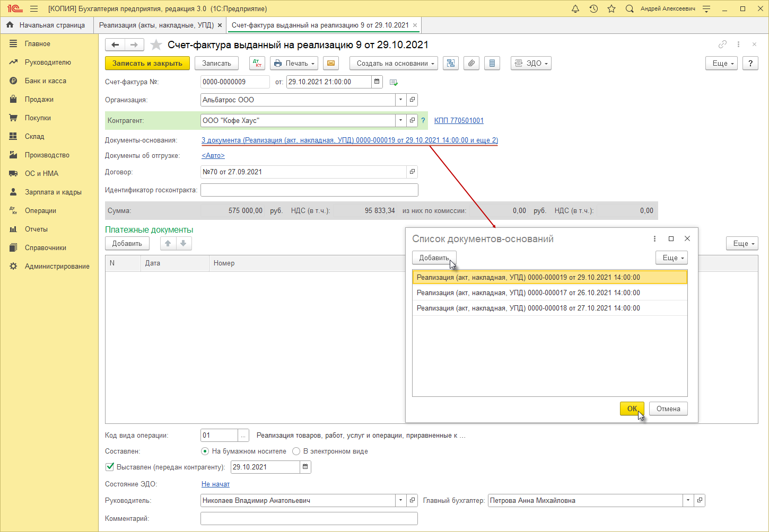Switch to Реализация (акты, накладные, УПД) tab

156,25
